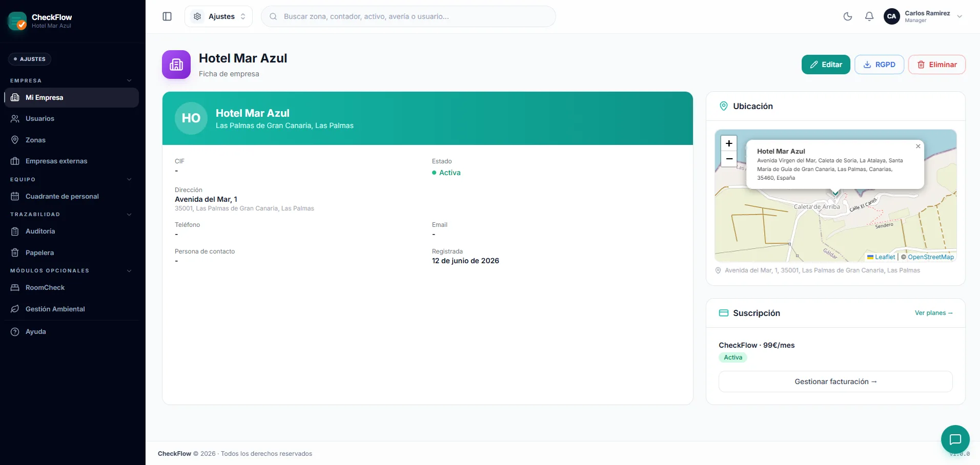Open Ver planes link
Screen dimensions: 980x465
click(x=934, y=313)
